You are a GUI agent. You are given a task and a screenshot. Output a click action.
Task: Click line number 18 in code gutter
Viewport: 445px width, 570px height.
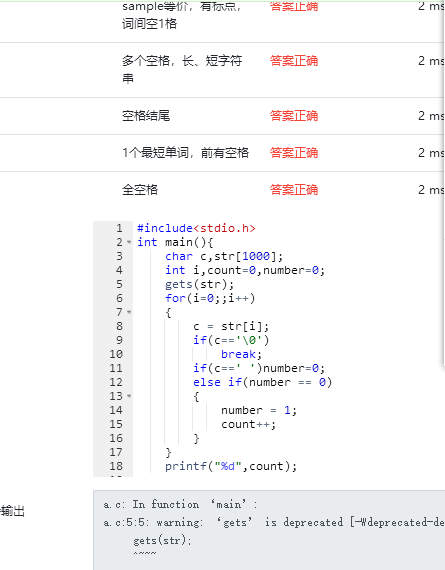(x=116, y=466)
